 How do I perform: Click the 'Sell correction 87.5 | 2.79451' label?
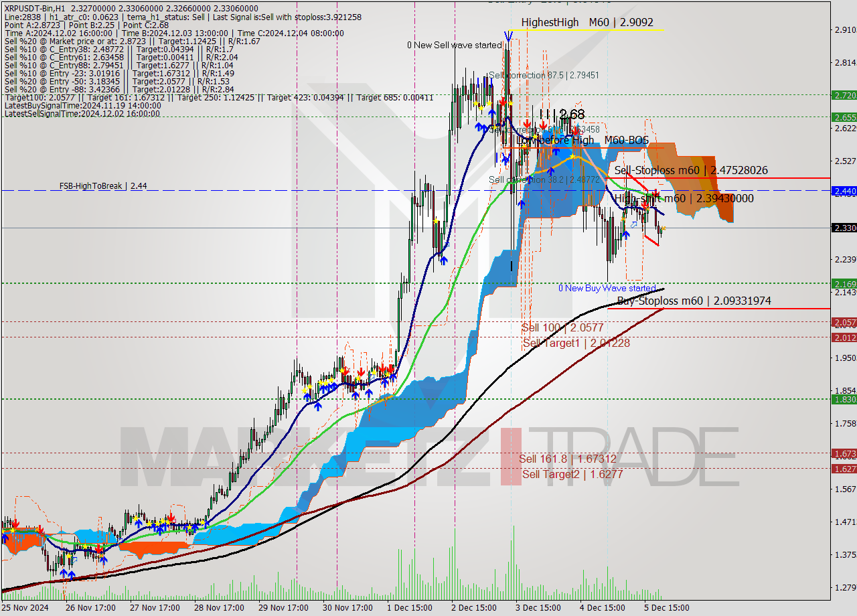pos(544,75)
